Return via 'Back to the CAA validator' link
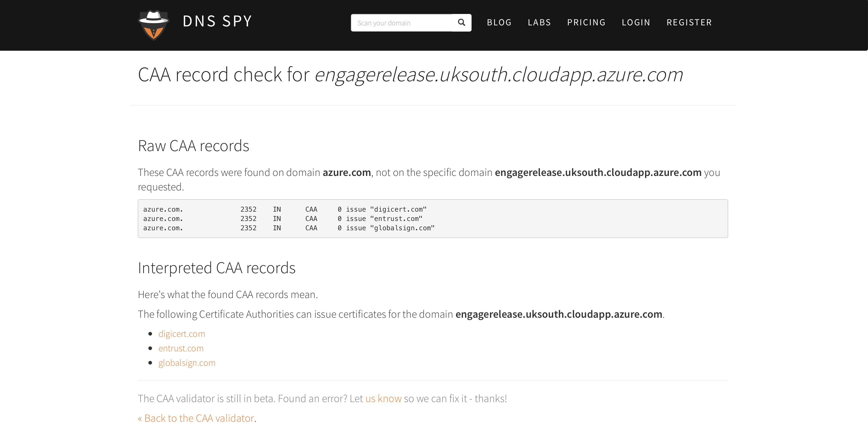The width and height of the screenshot is (868, 430). 196,418
